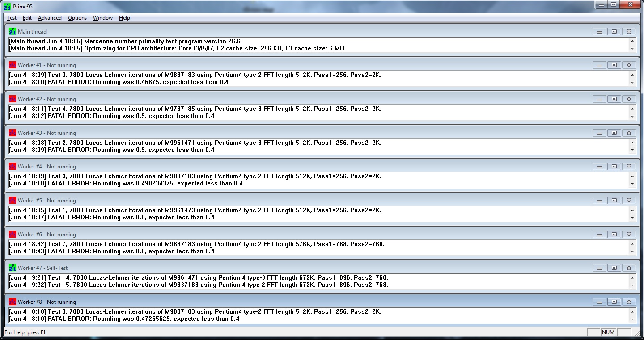Click scroll up arrow in Main thread log
Screen dimensions: 644x340
pyautogui.click(x=632, y=41)
